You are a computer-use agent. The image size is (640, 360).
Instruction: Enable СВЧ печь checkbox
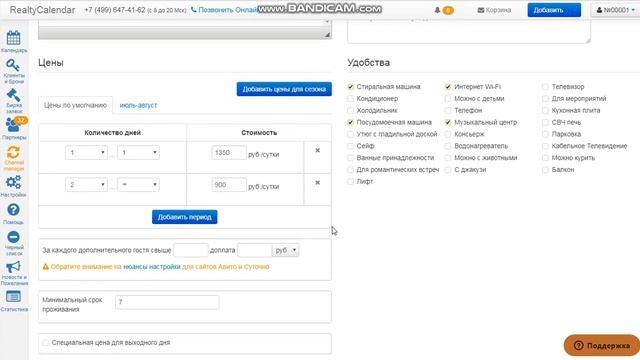545,122
